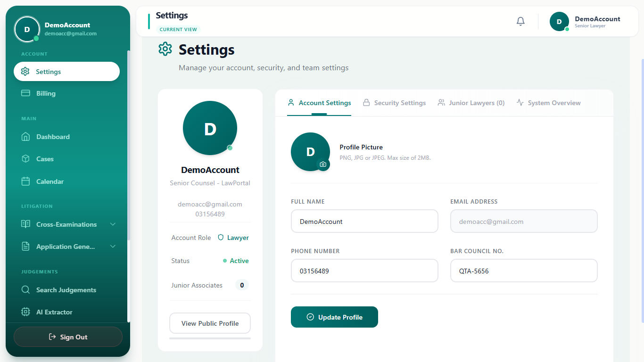644x362 pixels.
Task: Click the camera icon on profile picture
Action: click(x=323, y=165)
